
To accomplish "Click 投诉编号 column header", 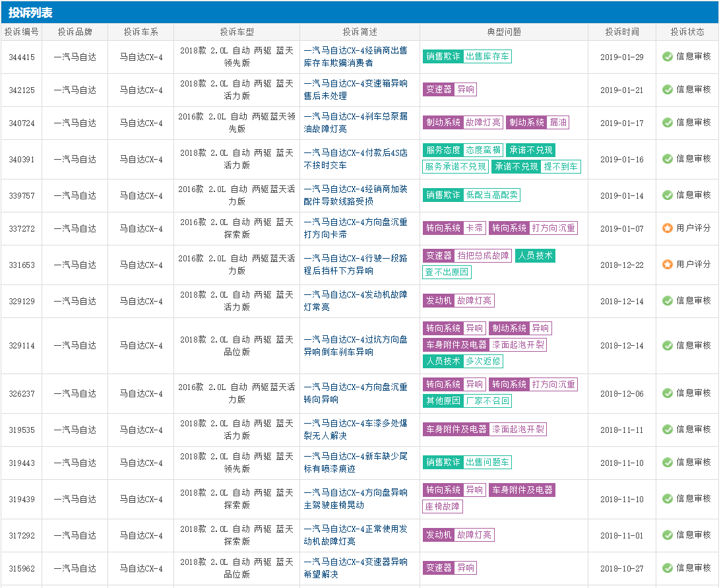I will pos(22,32).
